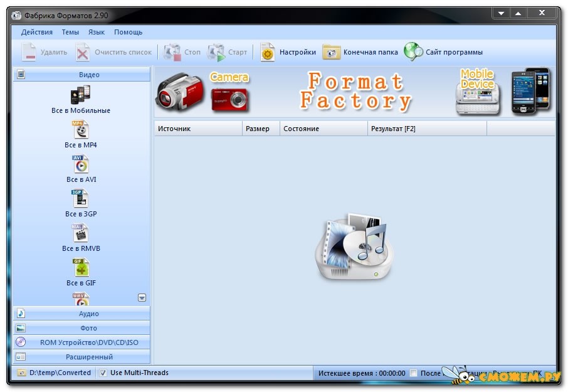Click the Camera text in banner
The height and width of the screenshot is (392, 568).
(x=229, y=77)
